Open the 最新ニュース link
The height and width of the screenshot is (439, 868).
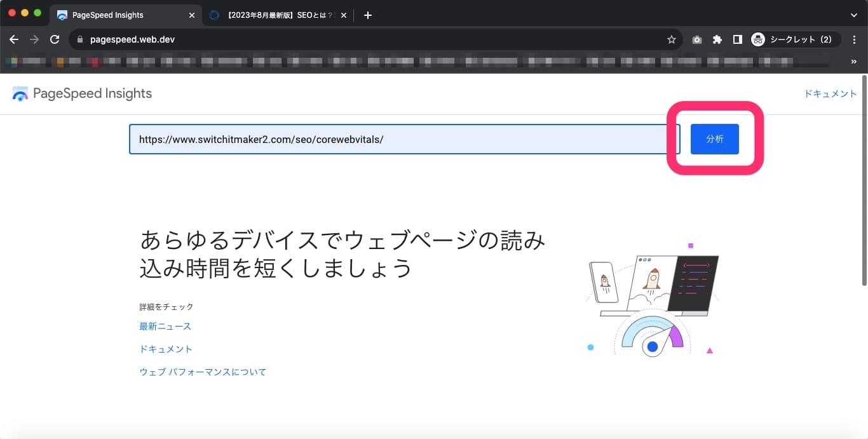[x=165, y=327]
